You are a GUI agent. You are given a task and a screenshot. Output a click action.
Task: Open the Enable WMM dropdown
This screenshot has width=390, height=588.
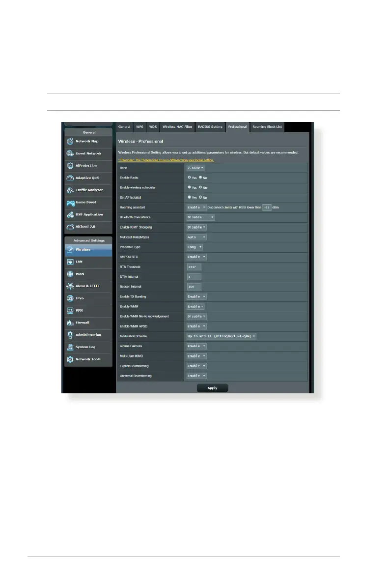click(195, 306)
